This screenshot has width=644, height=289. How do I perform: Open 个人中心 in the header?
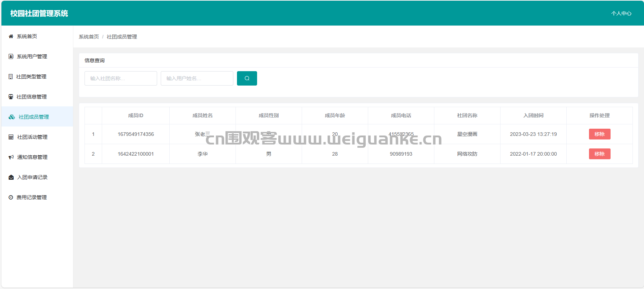point(621,13)
